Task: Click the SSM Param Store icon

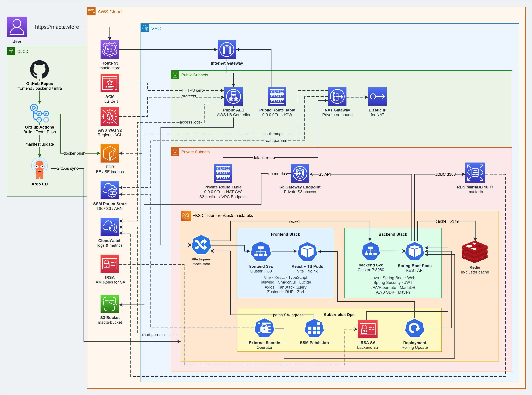Action: pos(110,190)
